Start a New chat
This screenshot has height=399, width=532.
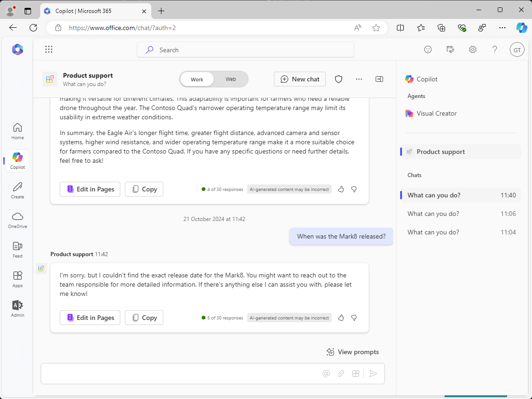(300, 79)
